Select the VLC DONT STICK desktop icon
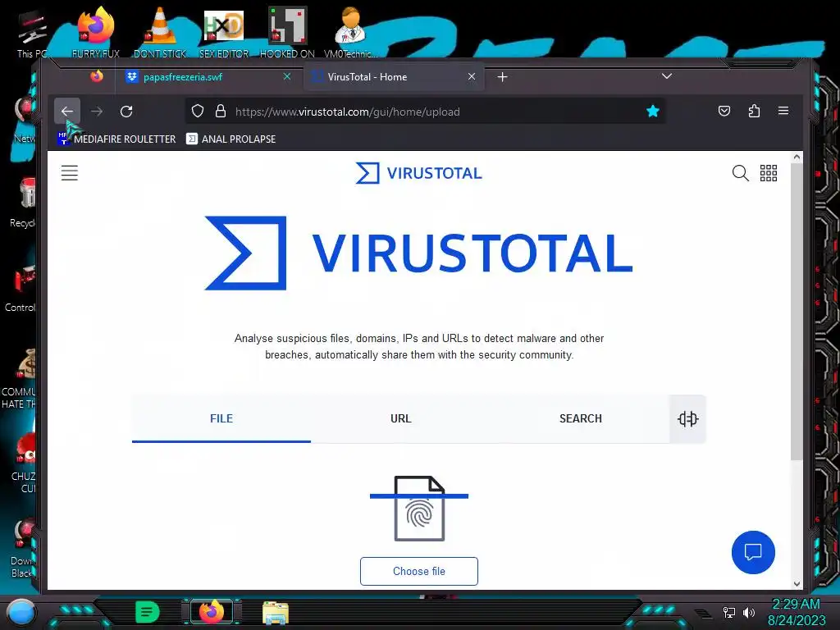The height and width of the screenshot is (630, 840). point(160,32)
